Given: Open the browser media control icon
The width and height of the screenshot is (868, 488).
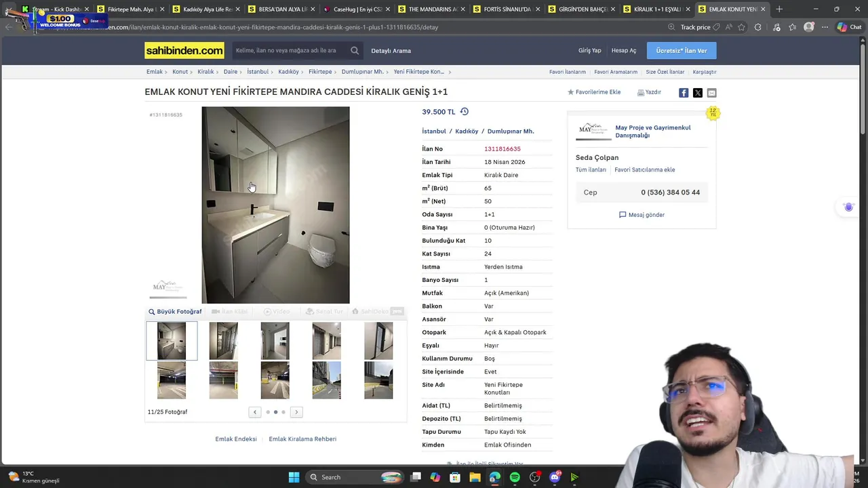Looking at the screenshot, I should 776,27.
